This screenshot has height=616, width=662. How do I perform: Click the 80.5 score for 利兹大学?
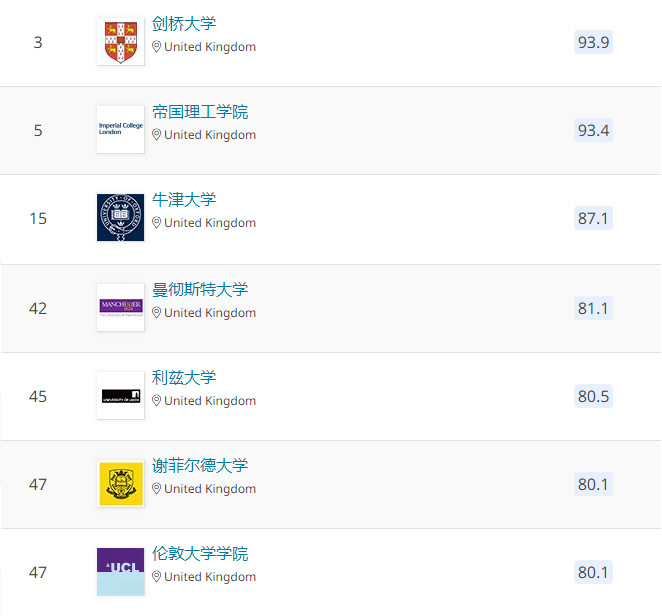tap(593, 395)
